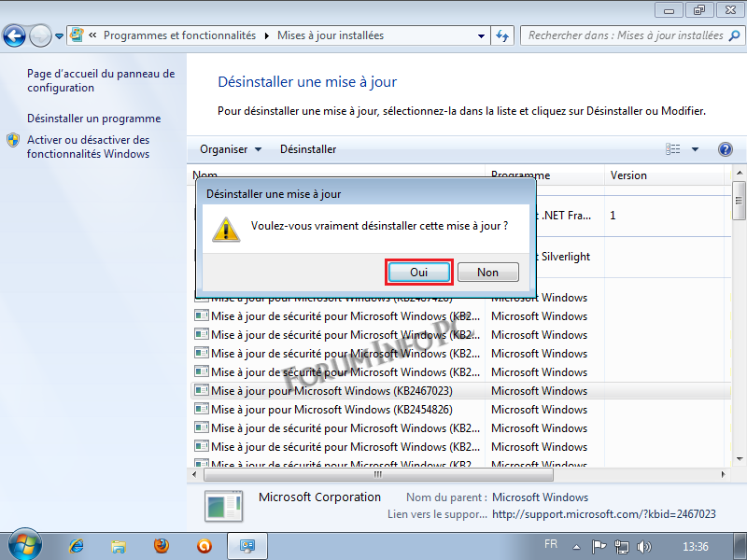This screenshot has height=560, width=747.
Task: Refresh the installed updates list
Action: point(502,35)
